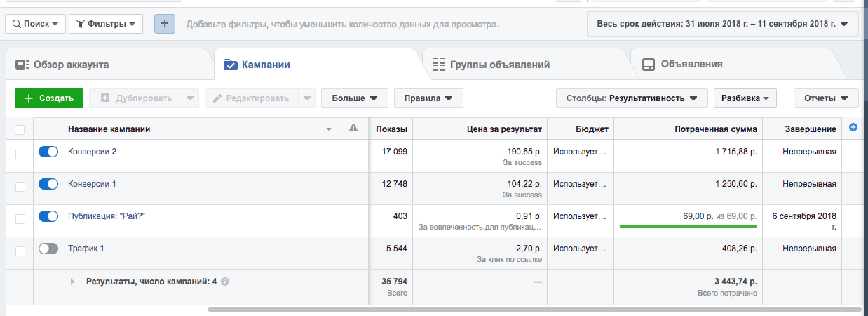This screenshot has height=316, width=868.
Task: Sort by Показы column header
Action: [x=391, y=129]
